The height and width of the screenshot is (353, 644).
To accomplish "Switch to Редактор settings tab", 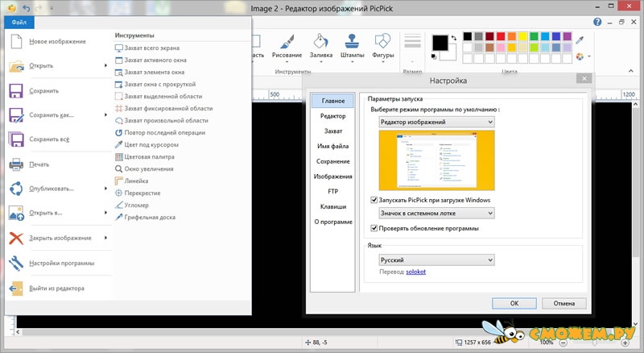I will click(x=332, y=116).
